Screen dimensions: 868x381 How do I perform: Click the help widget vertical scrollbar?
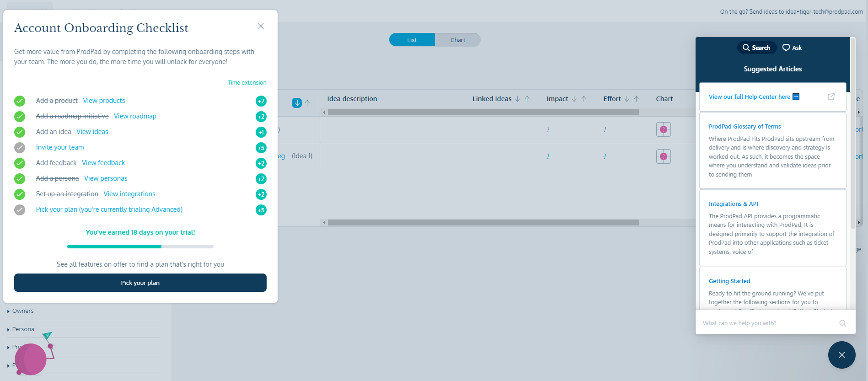[852, 133]
